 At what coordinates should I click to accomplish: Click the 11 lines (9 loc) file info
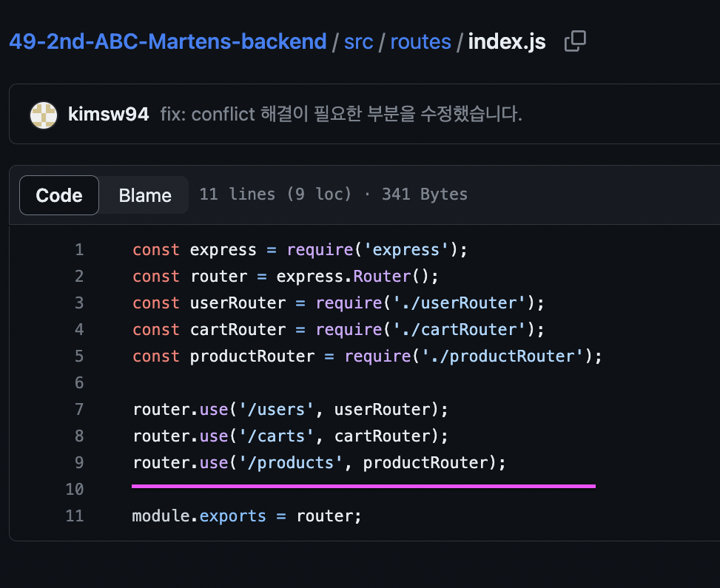[x=334, y=195]
